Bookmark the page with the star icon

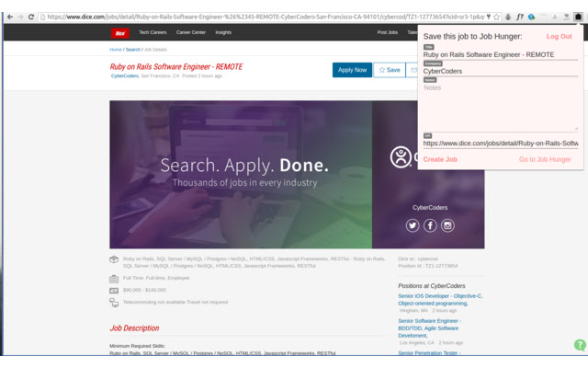pos(496,17)
